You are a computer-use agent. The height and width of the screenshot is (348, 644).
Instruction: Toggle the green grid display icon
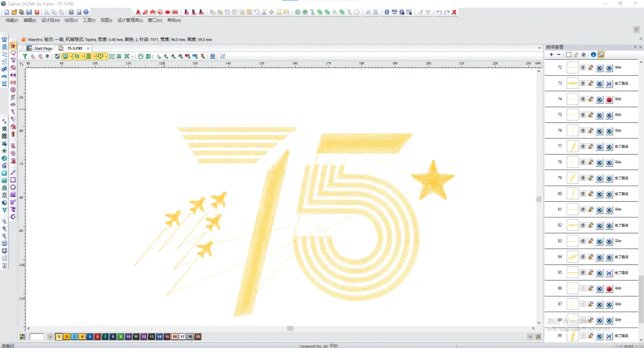pyautogui.click(x=119, y=56)
